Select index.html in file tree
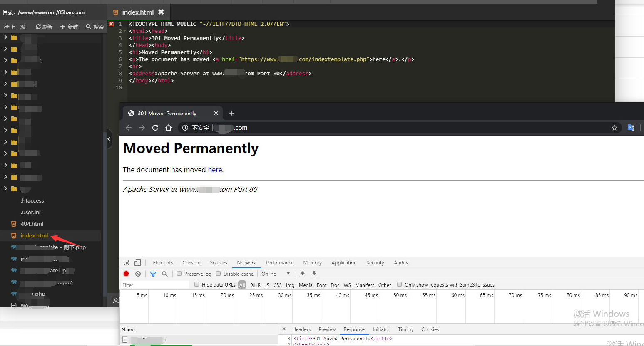 34,235
